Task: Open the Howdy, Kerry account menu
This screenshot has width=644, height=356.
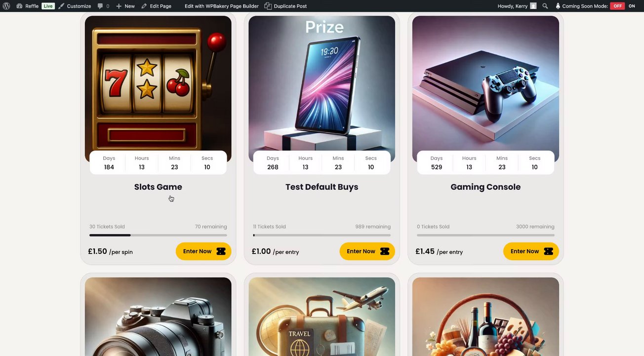Action: 517,6
